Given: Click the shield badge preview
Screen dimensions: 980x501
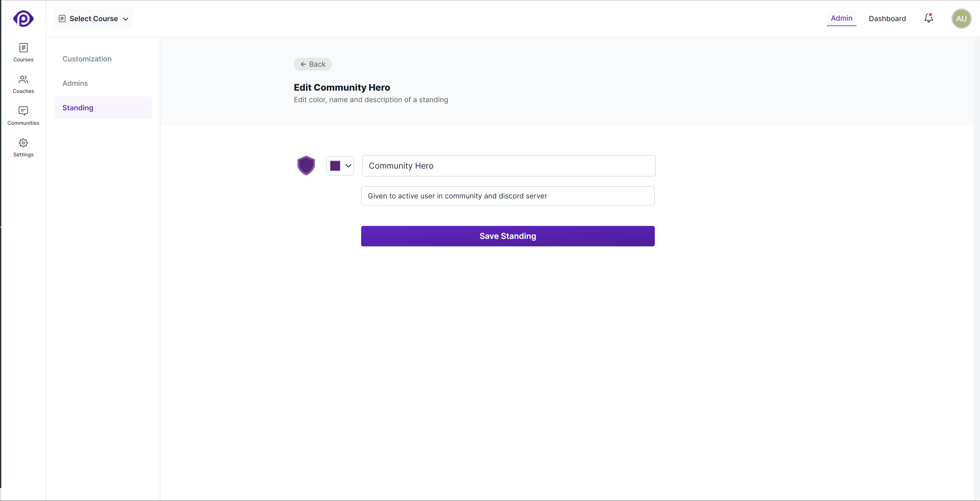Looking at the screenshot, I should [x=306, y=165].
